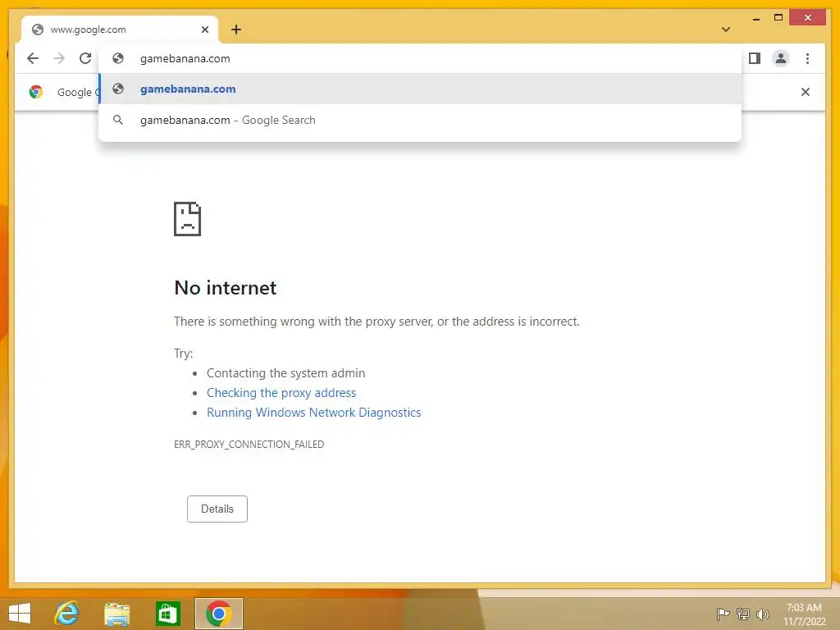840x630 pixels.
Task: Go back with the back arrow
Action: click(33, 58)
